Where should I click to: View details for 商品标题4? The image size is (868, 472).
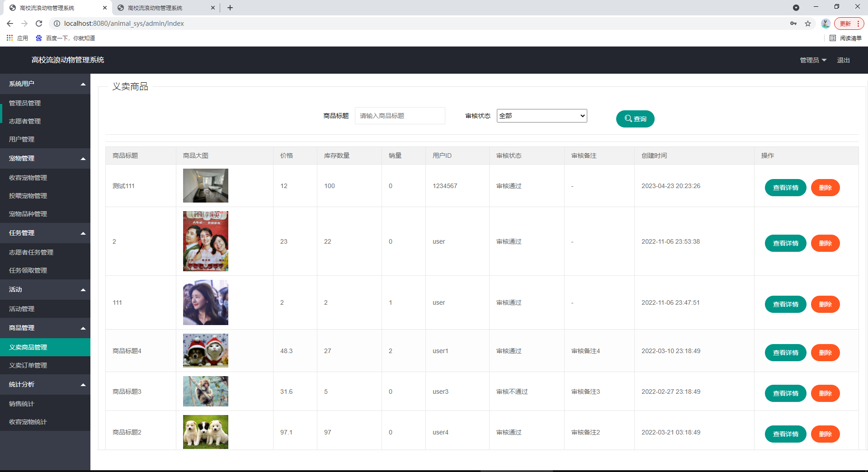[x=785, y=353]
